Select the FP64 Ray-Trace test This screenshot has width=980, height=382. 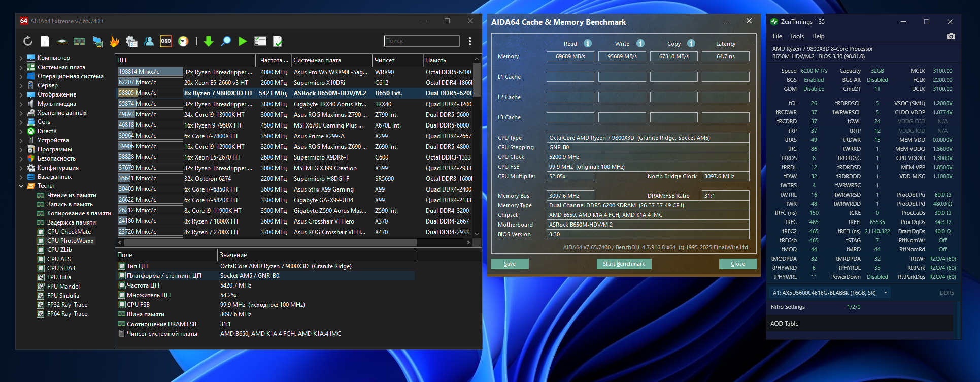click(67, 314)
